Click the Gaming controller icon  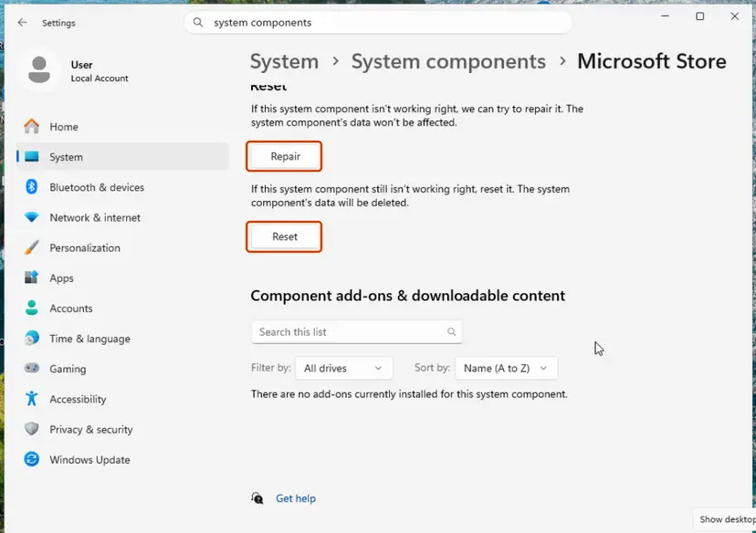click(32, 369)
